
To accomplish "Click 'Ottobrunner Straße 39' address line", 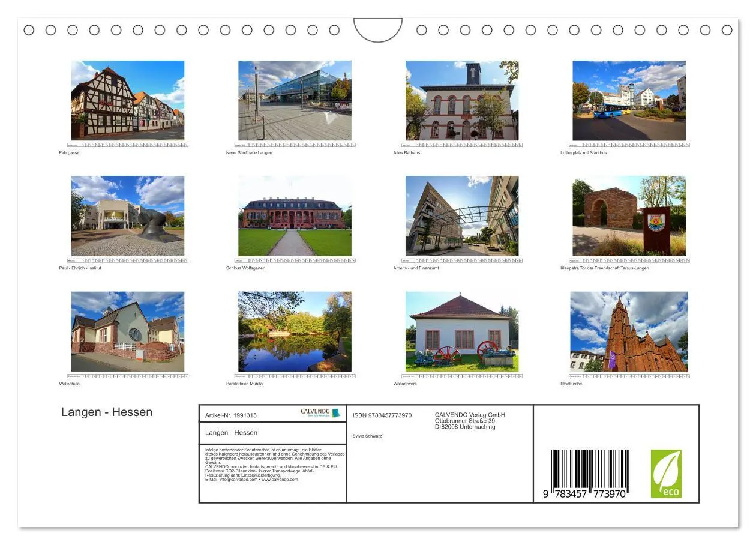I will pyautogui.click(x=465, y=421).
